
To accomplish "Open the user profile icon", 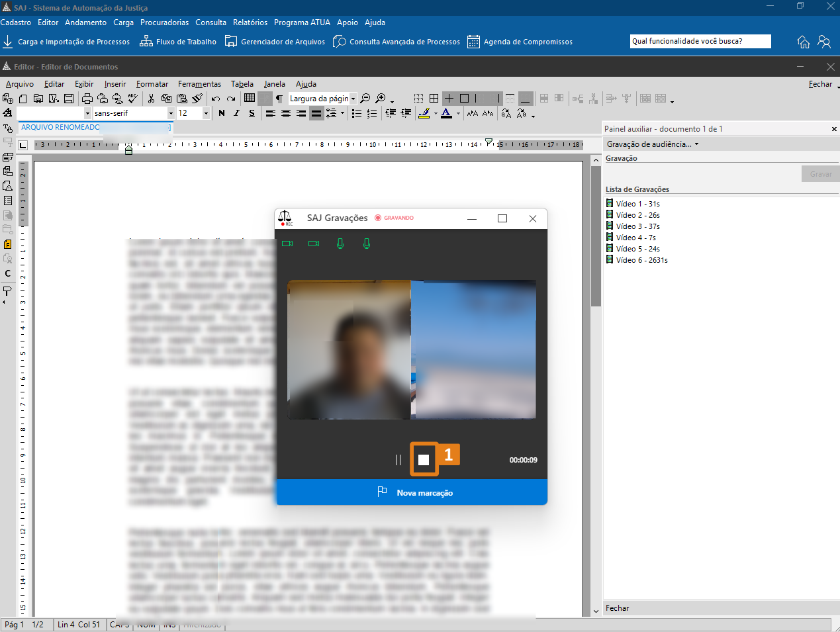I will point(824,42).
